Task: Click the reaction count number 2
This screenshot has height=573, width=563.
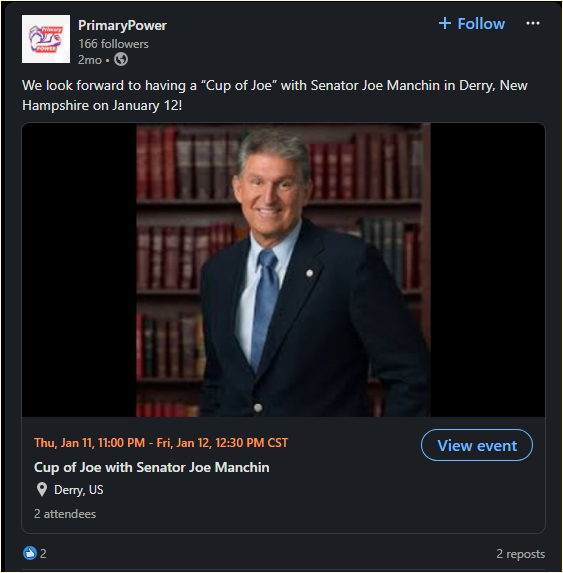Action: click(43, 553)
